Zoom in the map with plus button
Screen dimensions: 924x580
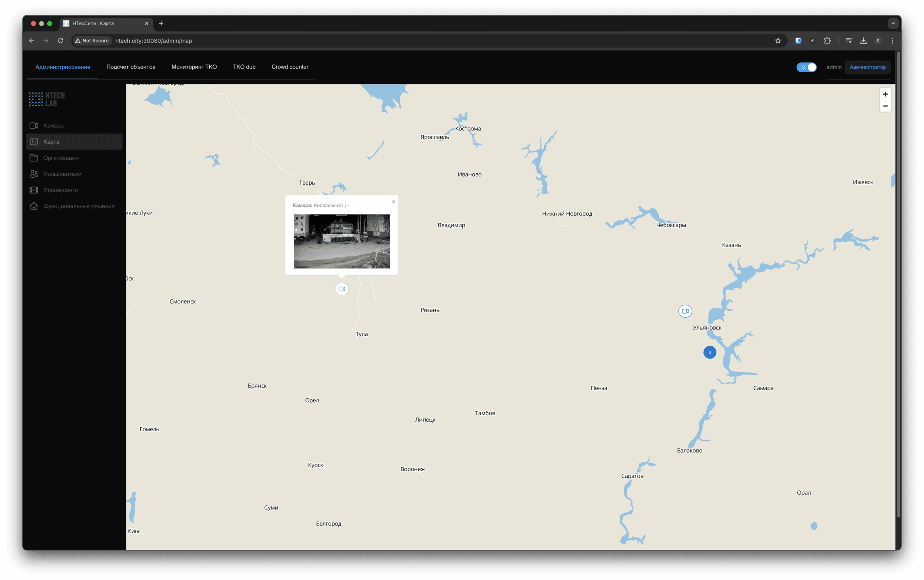885,94
